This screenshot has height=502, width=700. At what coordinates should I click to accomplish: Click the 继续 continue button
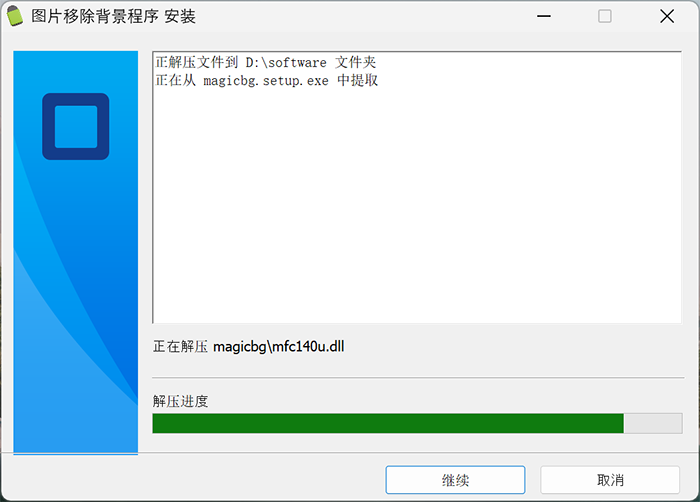[455, 480]
